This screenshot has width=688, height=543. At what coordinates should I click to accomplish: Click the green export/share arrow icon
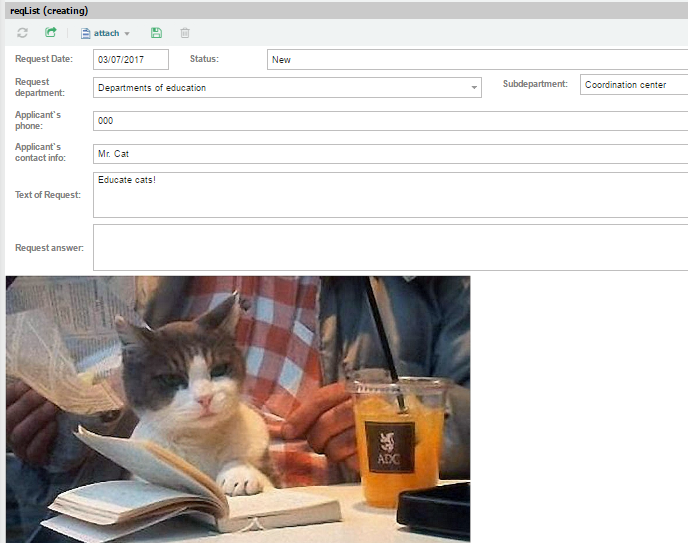(x=51, y=33)
